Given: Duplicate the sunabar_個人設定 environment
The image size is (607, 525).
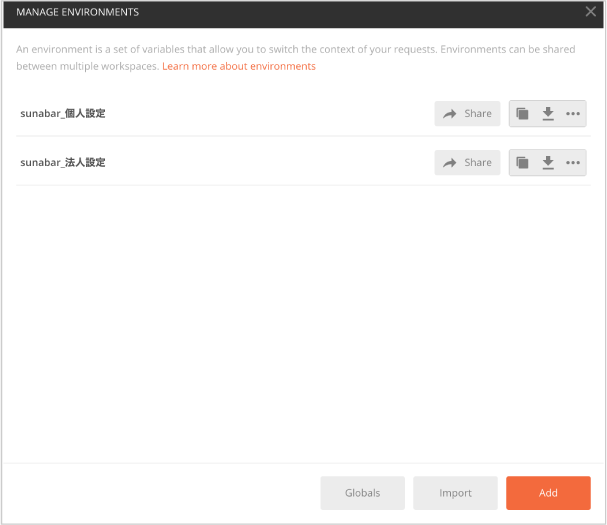Looking at the screenshot, I should 522,113.
